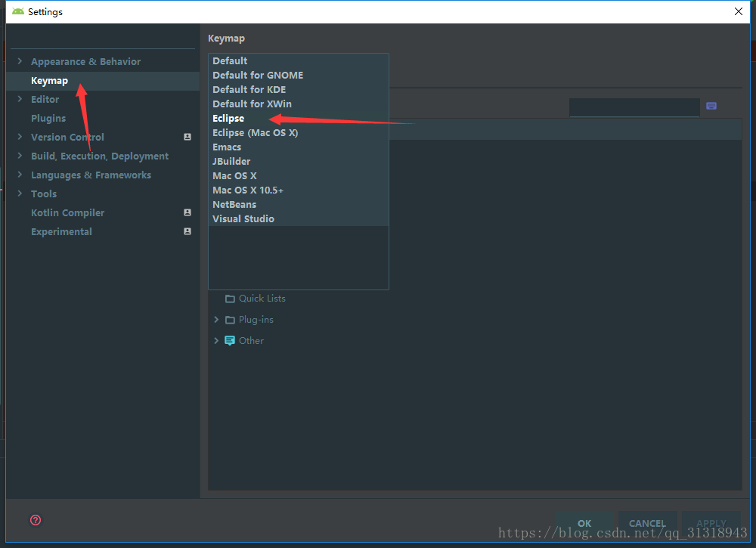The image size is (756, 548).
Task: Expand Appearance & Behavior section
Action: pyautogui.click(x=20, y=60)
